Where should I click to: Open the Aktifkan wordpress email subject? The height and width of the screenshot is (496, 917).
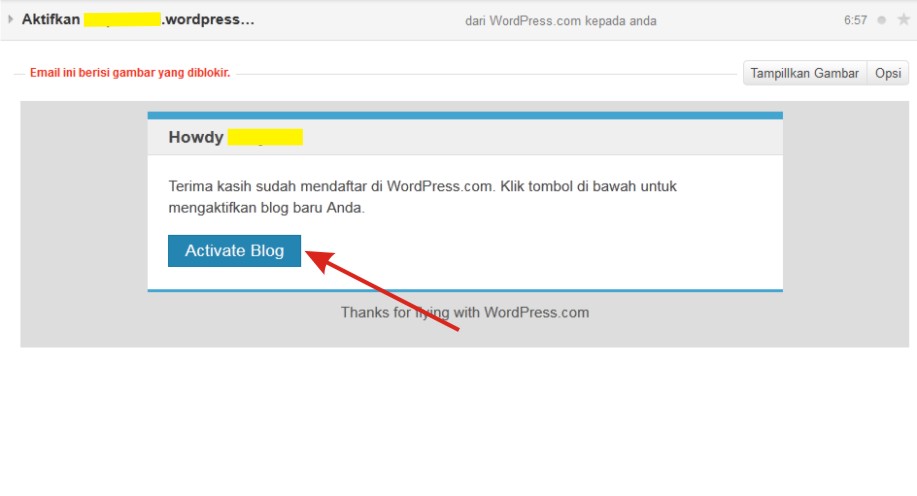point(138,19)
